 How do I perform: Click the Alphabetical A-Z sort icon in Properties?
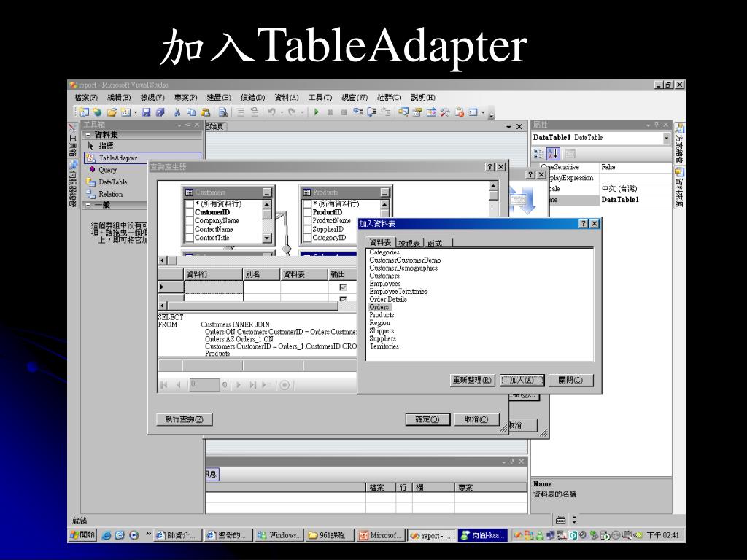[x=553, y=153]
